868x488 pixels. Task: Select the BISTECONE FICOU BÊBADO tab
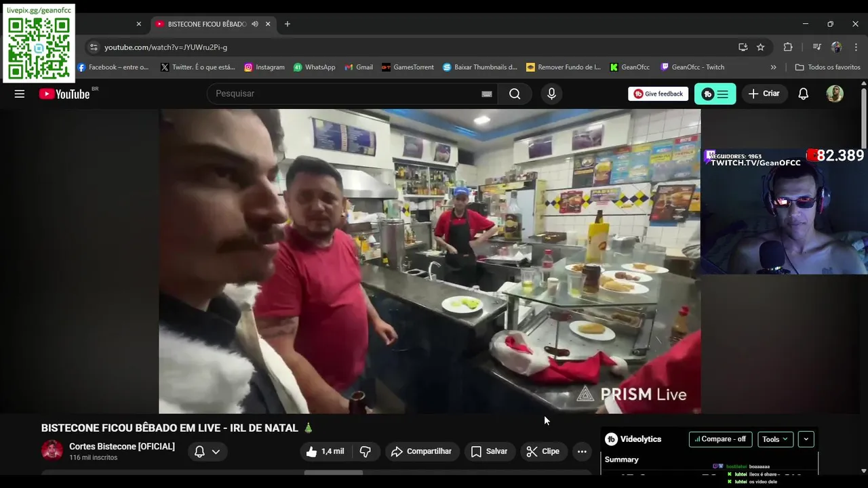(x=213, y=24)
